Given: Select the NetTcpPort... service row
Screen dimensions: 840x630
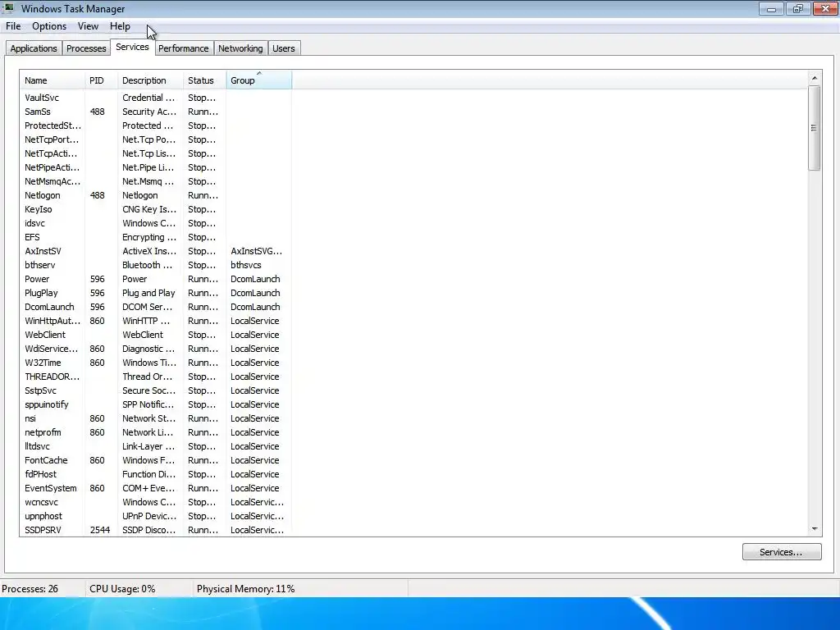Looking at the screenshot, I should [x=155, y=139].
